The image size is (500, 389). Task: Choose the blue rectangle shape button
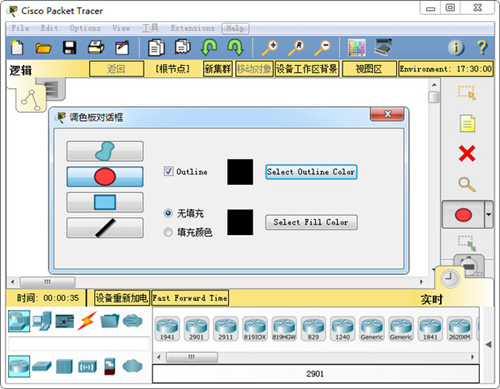click(105, 202)
